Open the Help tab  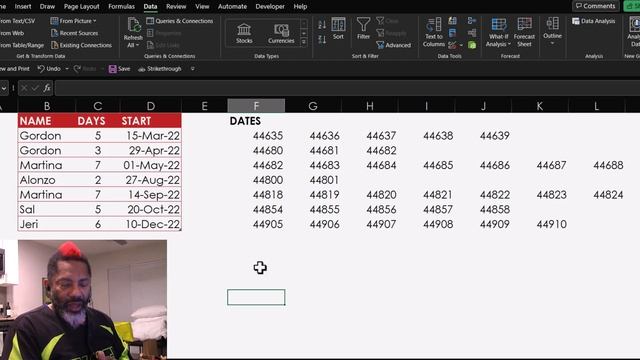coord(300,7)
